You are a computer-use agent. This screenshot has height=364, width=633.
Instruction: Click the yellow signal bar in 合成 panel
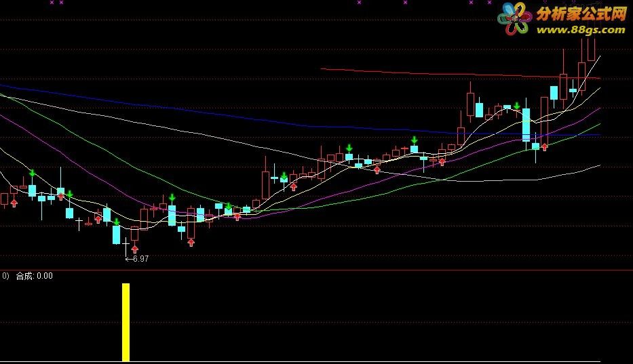(126, 322)
